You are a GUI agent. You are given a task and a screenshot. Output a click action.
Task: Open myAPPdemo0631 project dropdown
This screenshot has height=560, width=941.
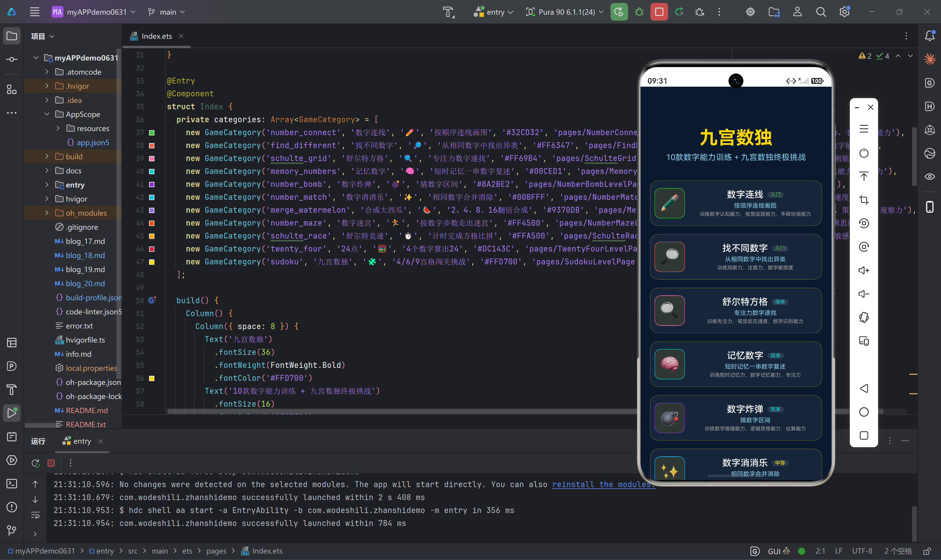[94, 12]
